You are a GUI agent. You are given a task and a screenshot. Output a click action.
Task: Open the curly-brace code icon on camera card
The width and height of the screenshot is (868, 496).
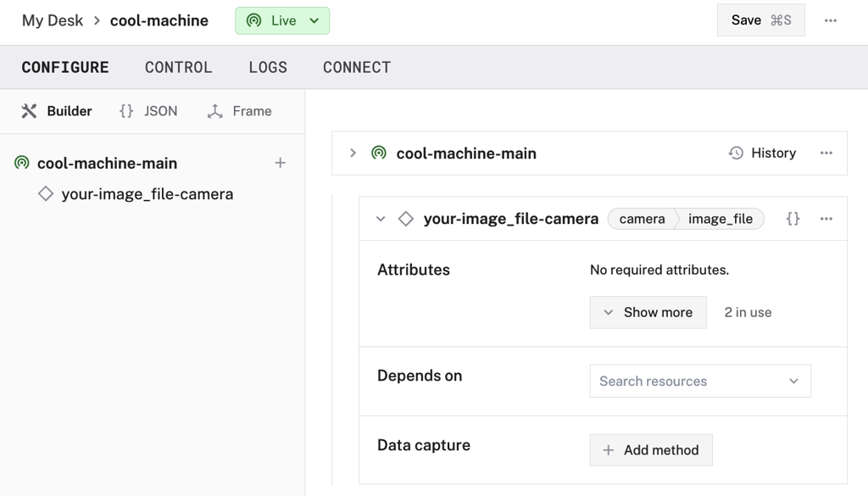[x=793, y=218]
